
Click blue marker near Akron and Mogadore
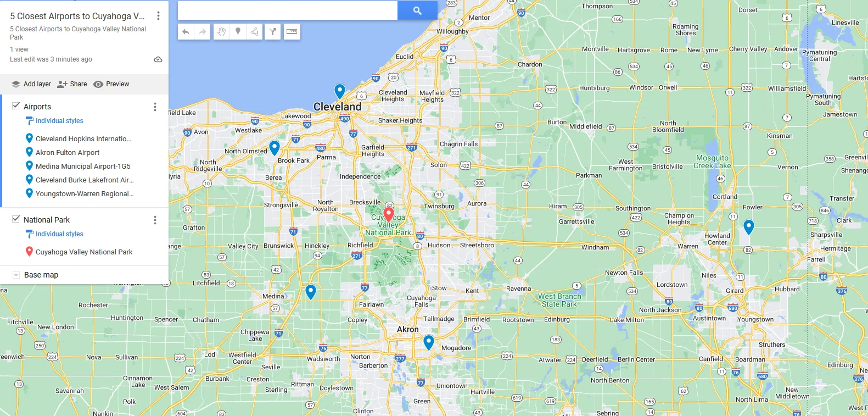[x=429, y=342]
